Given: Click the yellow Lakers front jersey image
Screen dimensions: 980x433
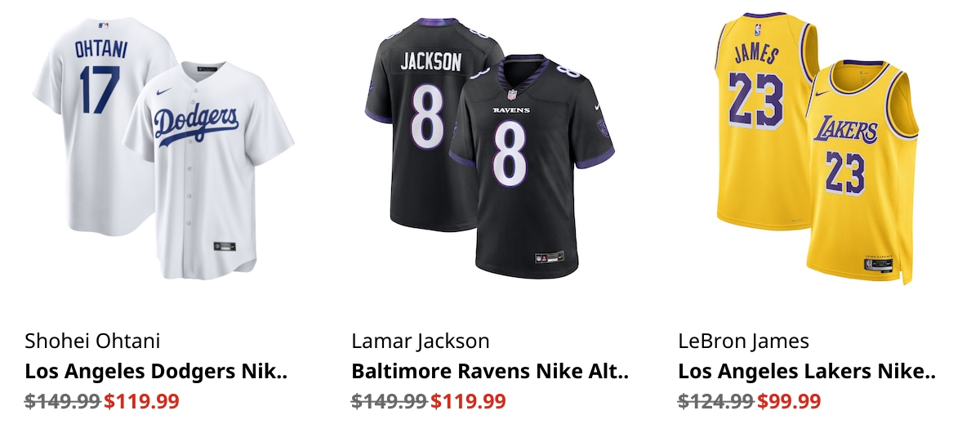Looking at the screenshot, I should (862, 172).
